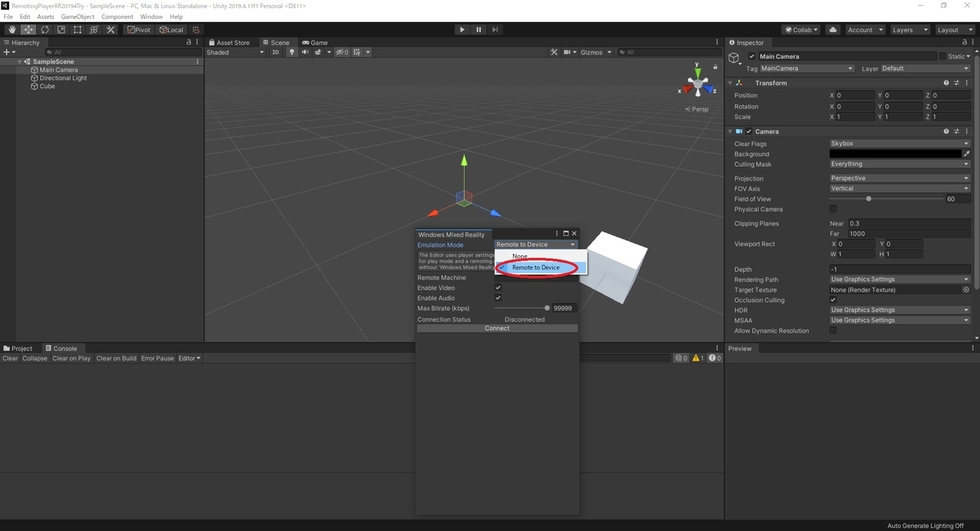Image resolution: width=980 pixels, height=531 pixels.
Task: Open Target Texture object picker
Action: click(x=966, y=290)
